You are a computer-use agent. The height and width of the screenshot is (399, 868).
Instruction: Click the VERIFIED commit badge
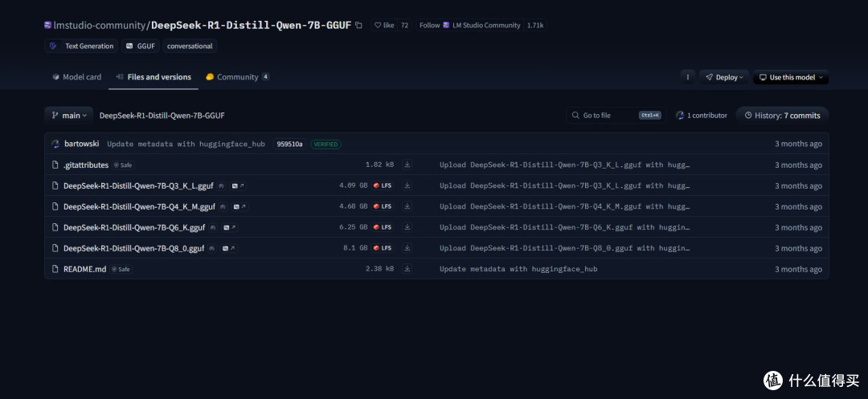(325, 145)
